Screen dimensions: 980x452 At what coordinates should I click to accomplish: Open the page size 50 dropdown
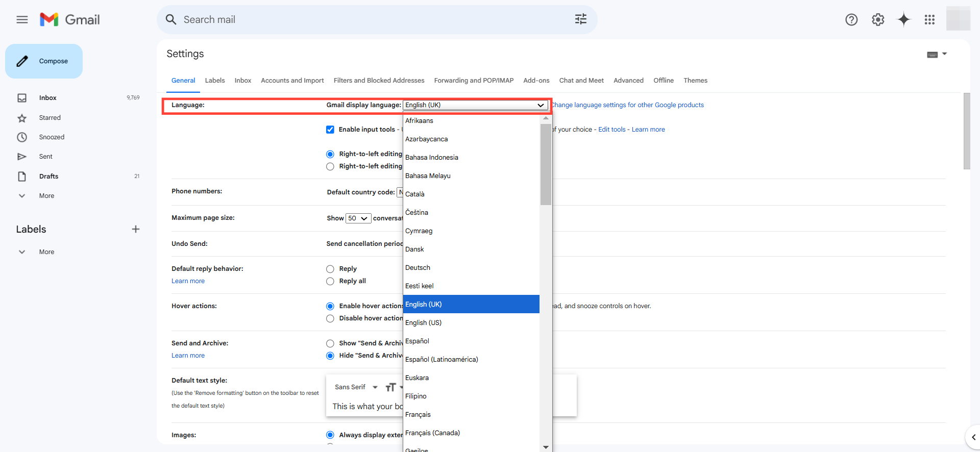pyautogui.click(x=358, y=218)
